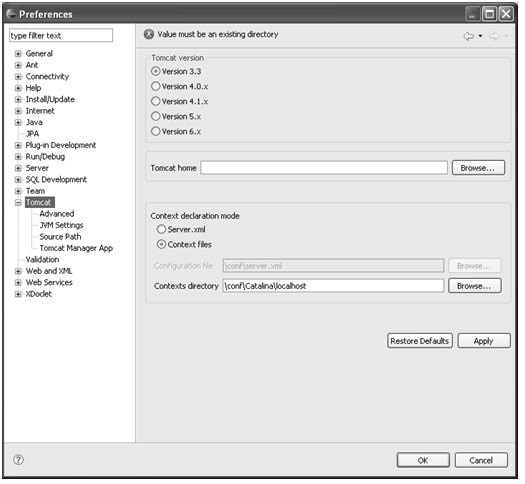Image resolution: width=525 pixels, height=484 pixels.
Task: Focus the type filter text box
Action: click(61, 35)
